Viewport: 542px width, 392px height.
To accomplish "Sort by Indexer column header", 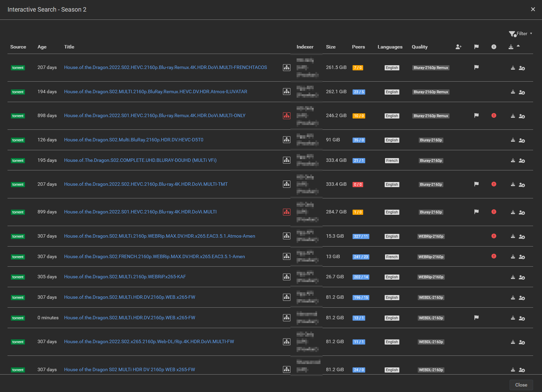I will point(305,47).
